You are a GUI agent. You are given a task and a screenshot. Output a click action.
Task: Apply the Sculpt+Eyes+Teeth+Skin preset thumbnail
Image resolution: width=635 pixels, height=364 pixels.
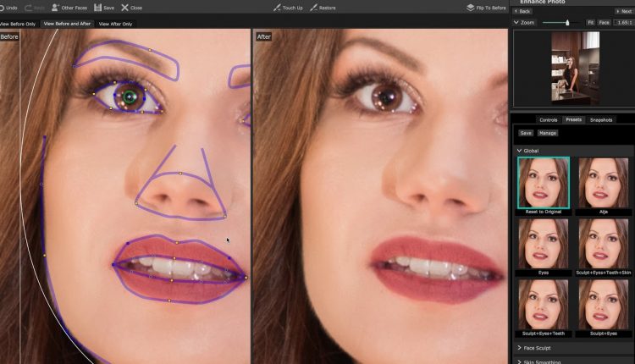604,243
